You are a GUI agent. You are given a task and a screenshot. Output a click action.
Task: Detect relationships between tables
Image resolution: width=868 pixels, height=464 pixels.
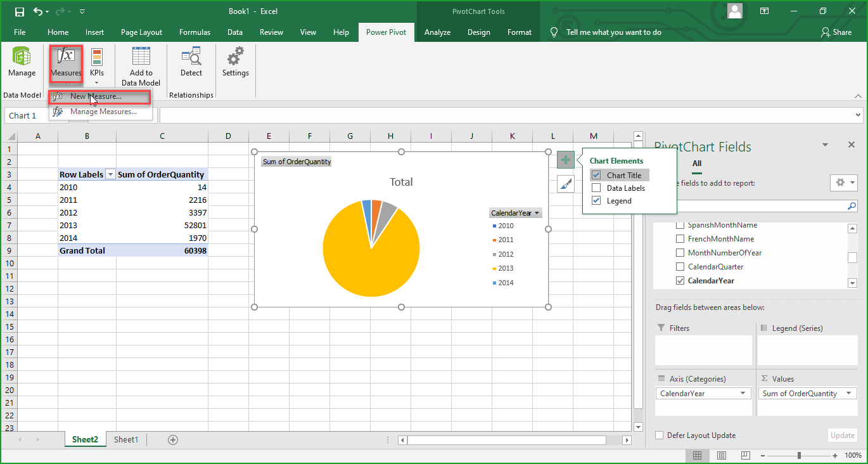click(x=191, y=62)
